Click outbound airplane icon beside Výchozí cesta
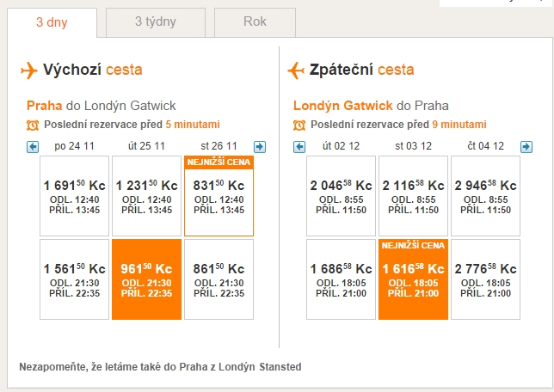 (29, 70)
